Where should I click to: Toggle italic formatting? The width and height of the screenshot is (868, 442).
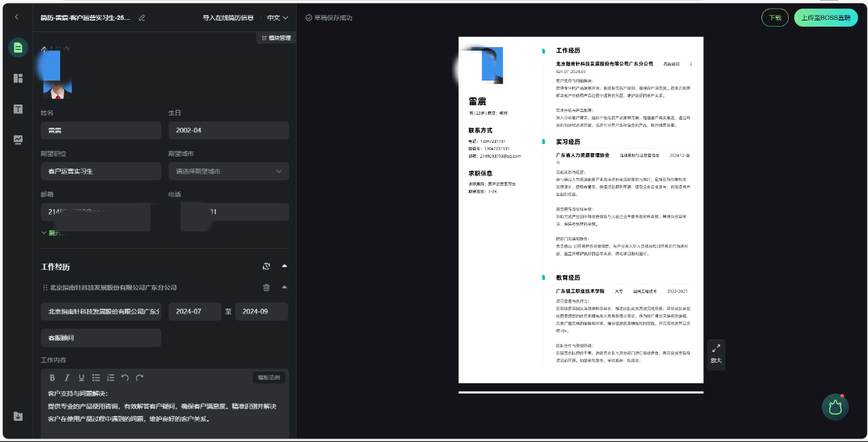(x=67, y=378)
